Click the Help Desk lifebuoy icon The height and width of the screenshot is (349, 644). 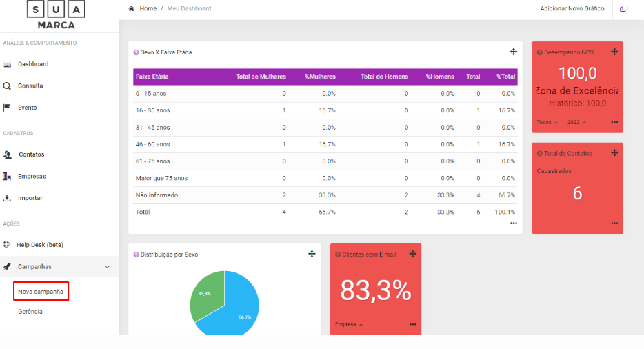pos(7,245)
